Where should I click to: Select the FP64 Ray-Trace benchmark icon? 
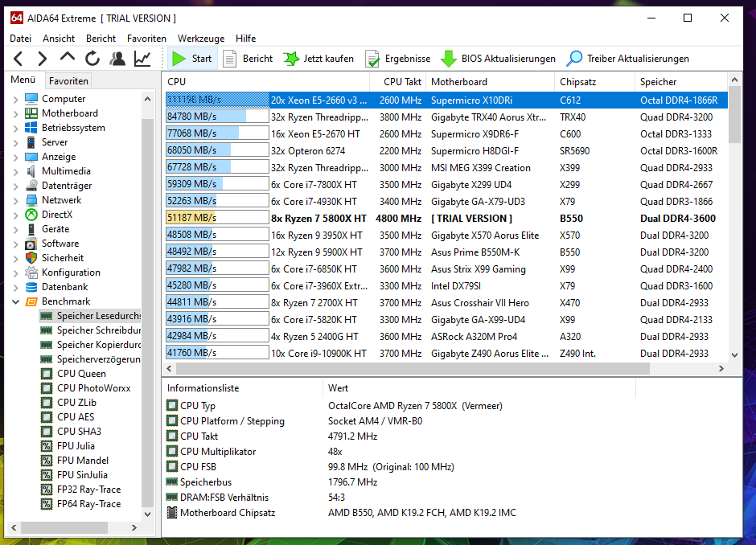pos(47,503)
